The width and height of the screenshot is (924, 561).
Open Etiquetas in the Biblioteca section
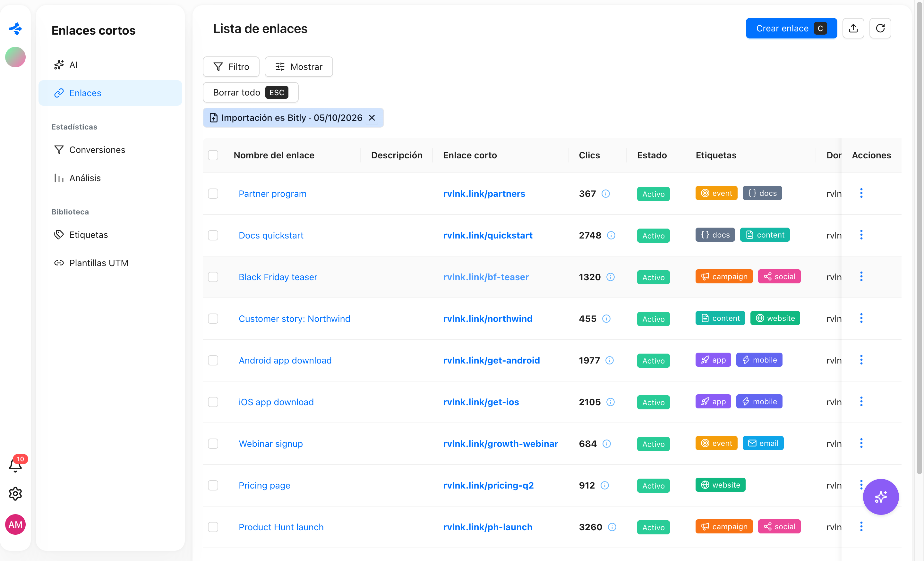click(x=110, y=235)
